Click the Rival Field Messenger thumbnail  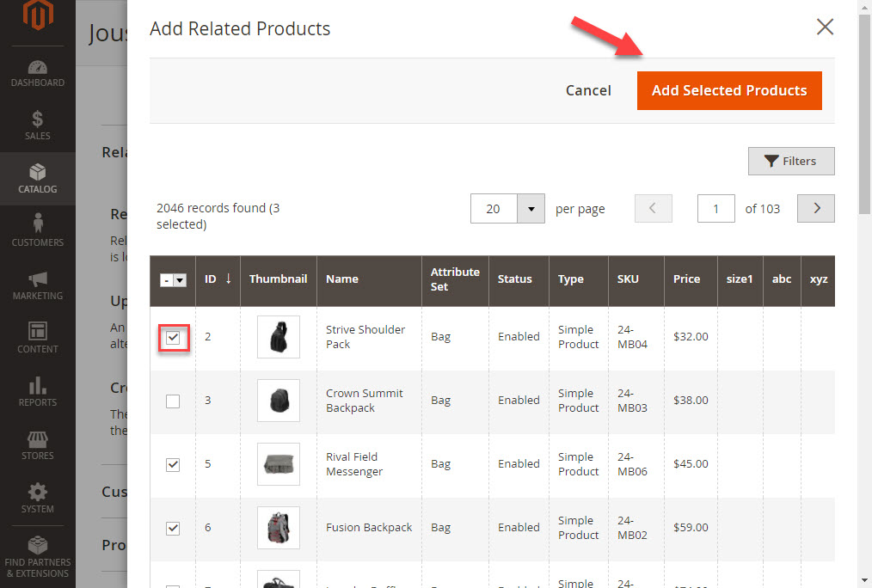pos(279,464)
